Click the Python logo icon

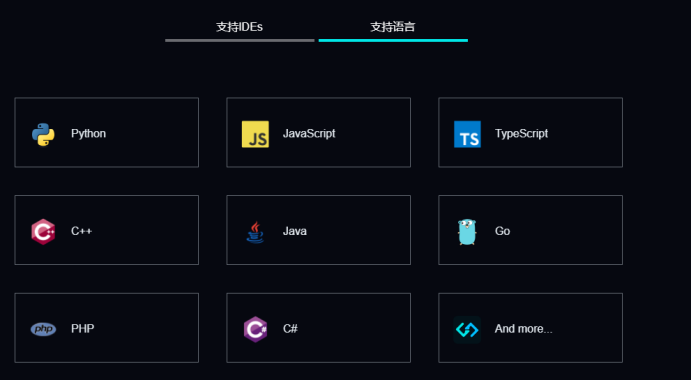pyautogui.click(x=43, y=134)
